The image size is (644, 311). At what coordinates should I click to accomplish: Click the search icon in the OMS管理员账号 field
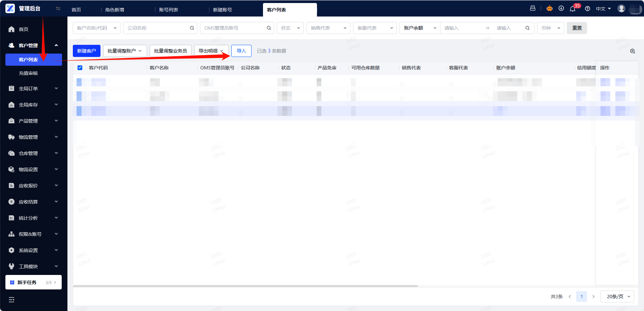coord(269,28)
